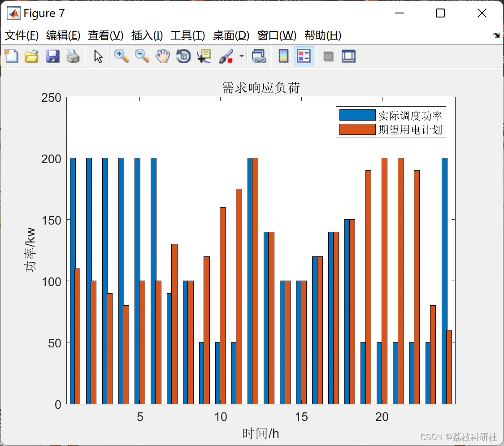
Task: Print the figure using printer icon
Action: click(73, 56)
